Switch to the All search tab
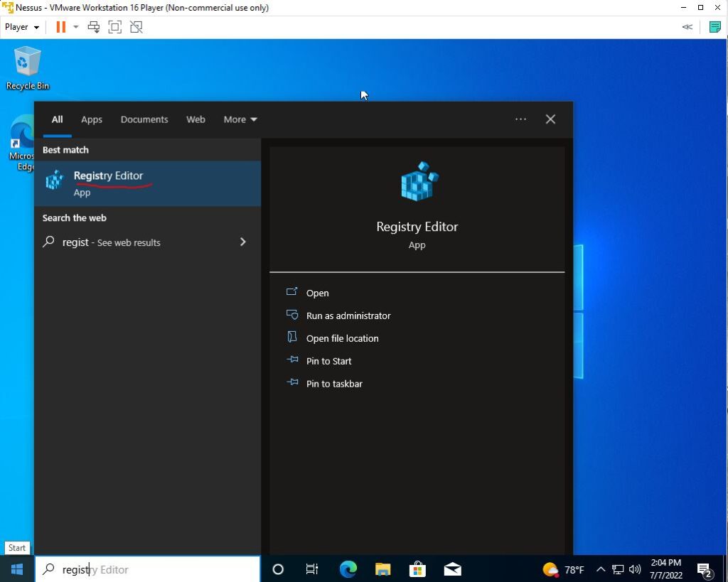Image resolution: width=728 pixels, height=582 pixels. (x=57, y=119)
